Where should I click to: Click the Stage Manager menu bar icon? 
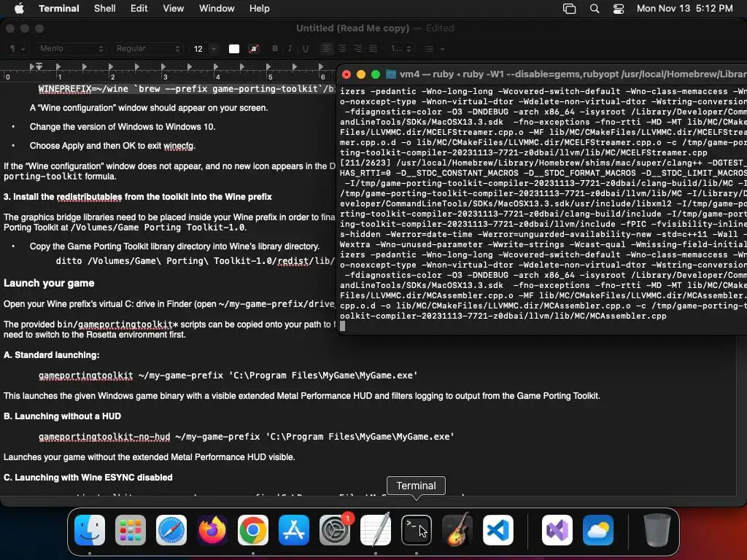[569, 8]
